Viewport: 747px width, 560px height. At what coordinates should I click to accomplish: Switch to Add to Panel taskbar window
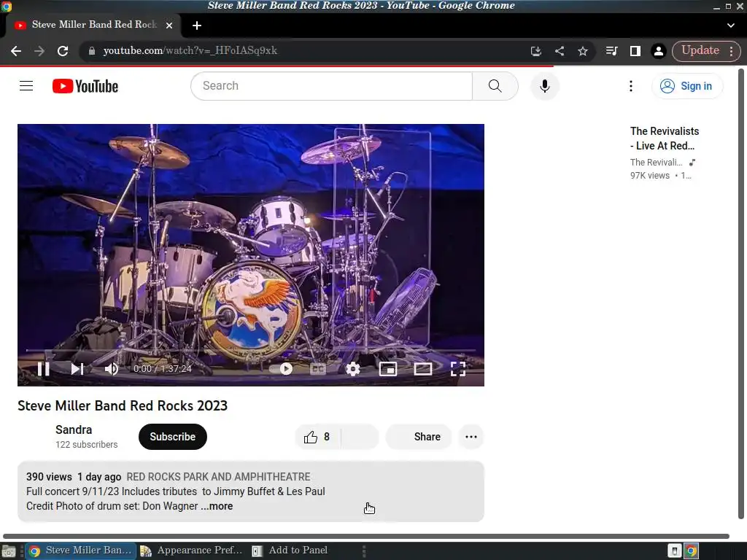pos(290,551)
